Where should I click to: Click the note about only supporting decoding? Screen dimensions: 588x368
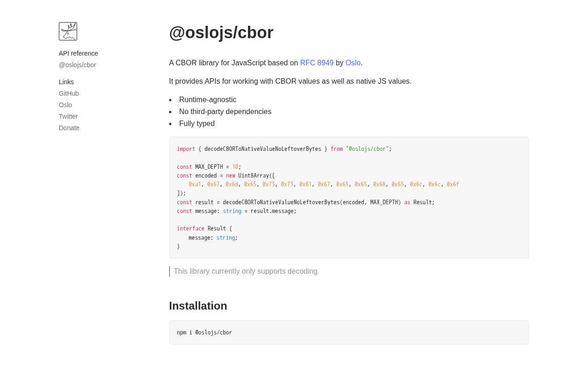(246, 271)
